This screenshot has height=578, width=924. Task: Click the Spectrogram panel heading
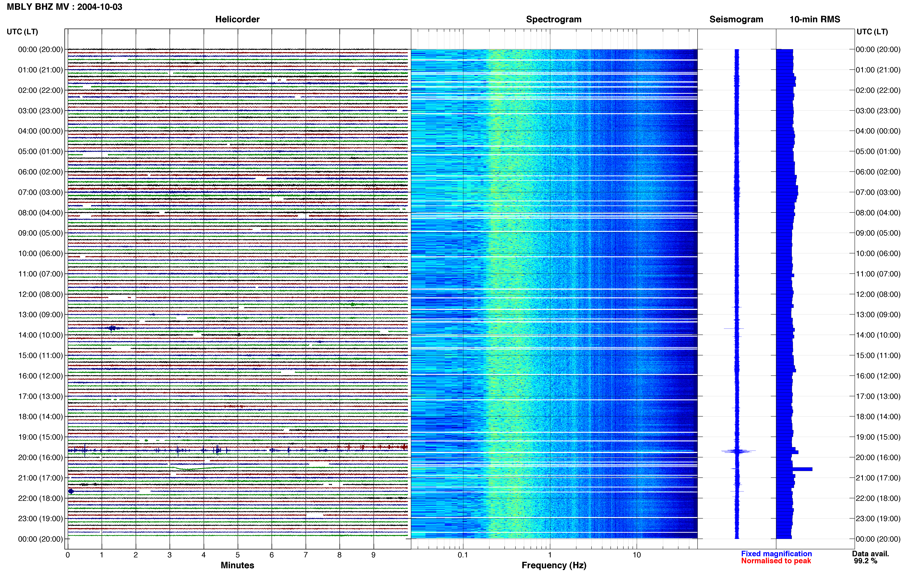(554, 19)
